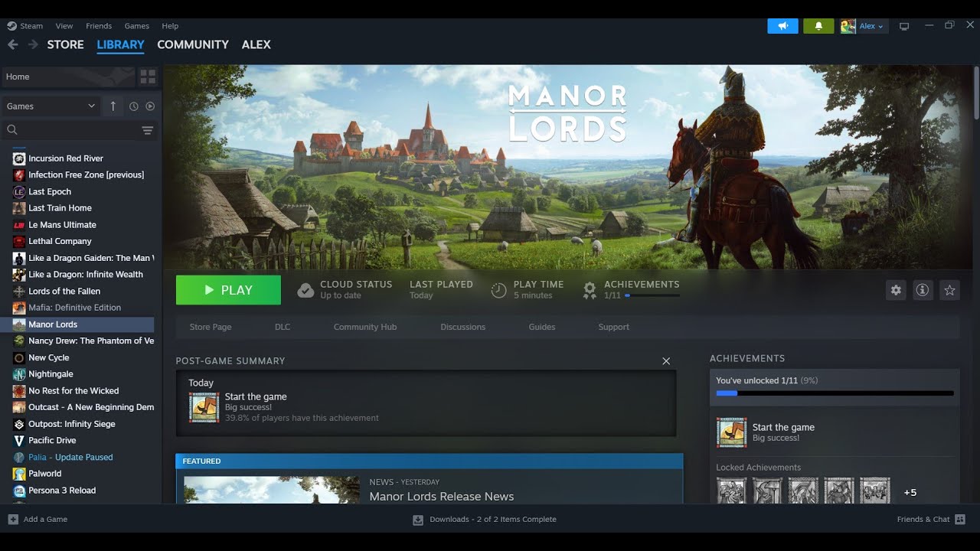Click the library Home button
This screenshot has width=980, height=551.
(68, 77)
